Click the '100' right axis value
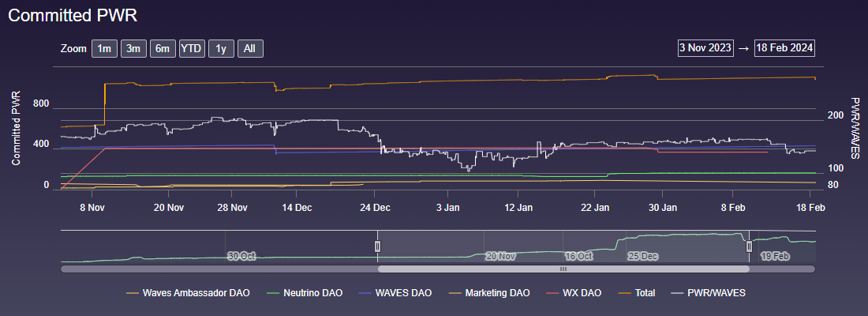The height and width of the screenshot is (316, 868). 835,168
